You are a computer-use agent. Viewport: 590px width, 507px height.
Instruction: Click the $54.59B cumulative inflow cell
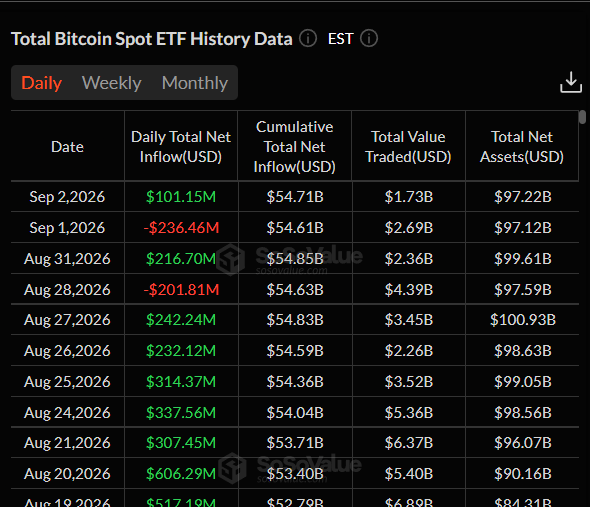[295, 350]
